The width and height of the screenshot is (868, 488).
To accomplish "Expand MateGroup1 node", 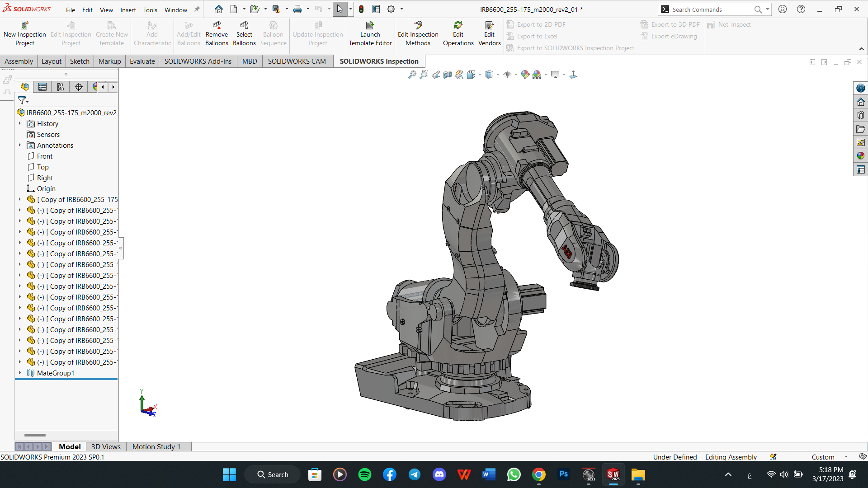I will (20, 373).
